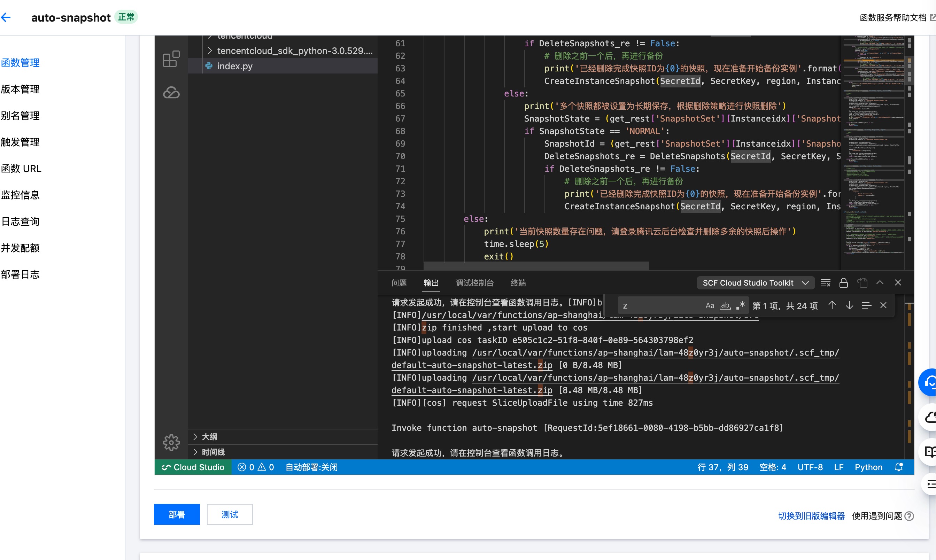Open the cloud deploy icon in activity bar
This screenshot has width=936, height=560.
[x=171, y=92]
